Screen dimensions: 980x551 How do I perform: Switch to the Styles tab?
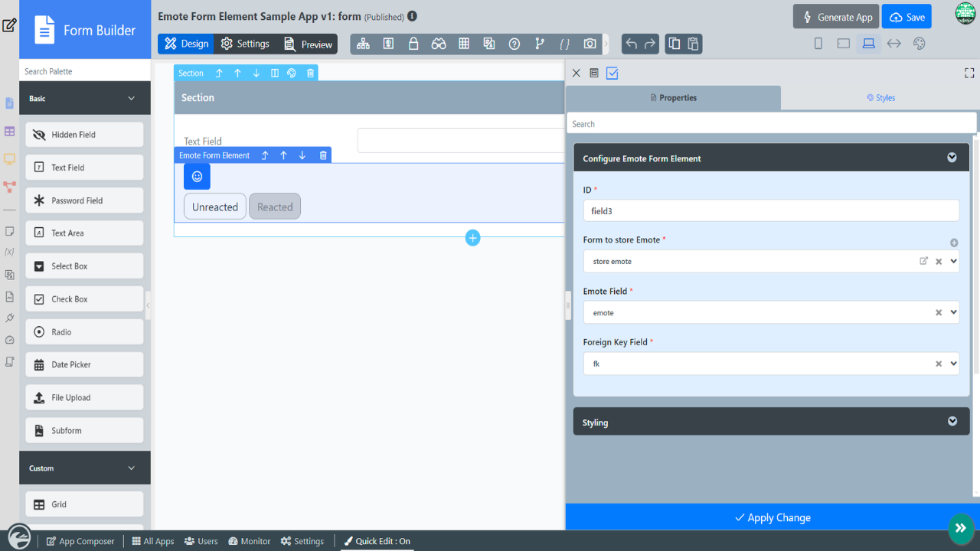(x=880, y=98)
